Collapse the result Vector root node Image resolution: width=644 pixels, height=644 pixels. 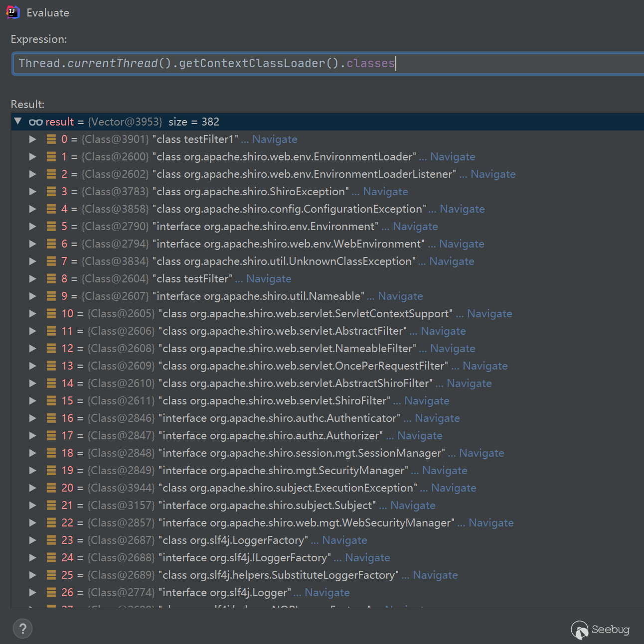pos(18,122)
